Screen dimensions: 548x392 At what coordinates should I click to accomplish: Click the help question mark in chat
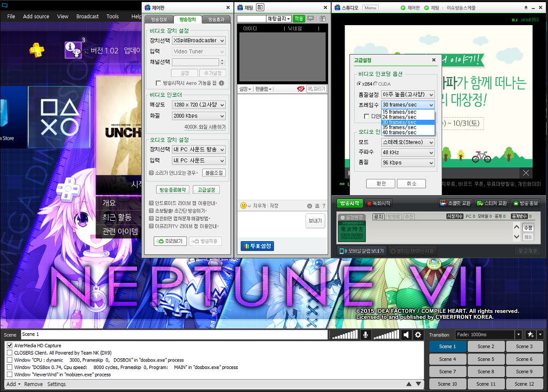[x=324, y=206]
